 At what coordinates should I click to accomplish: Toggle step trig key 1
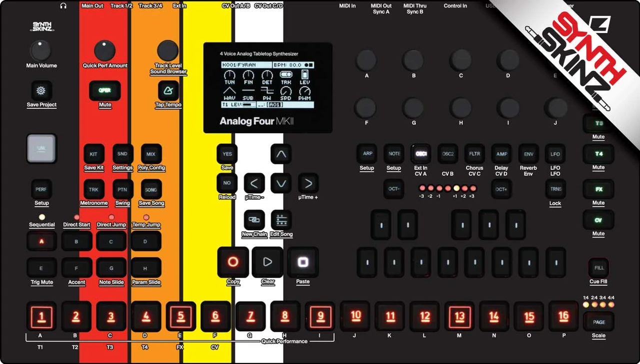pos(41,316)
